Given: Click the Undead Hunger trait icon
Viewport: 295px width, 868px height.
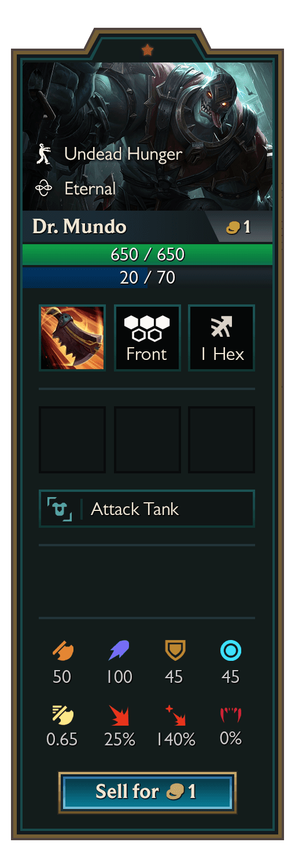Looking at the screenshot, I should (x=43, y=154).
